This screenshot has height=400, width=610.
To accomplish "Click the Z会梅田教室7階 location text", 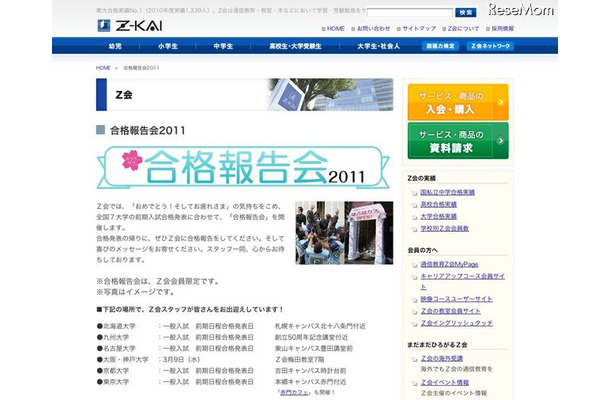I will point(300,359).
